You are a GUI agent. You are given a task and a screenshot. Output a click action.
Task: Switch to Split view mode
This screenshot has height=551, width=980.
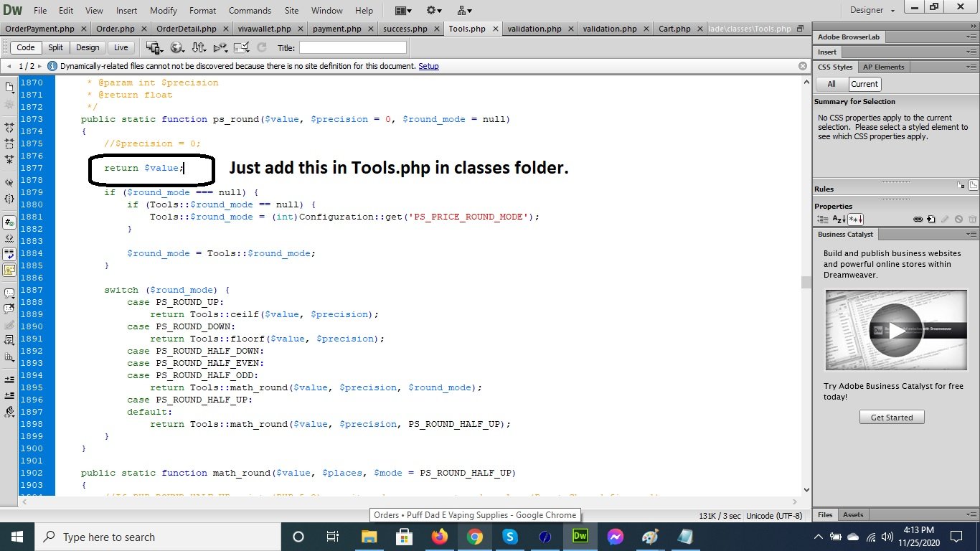point(55,47)
